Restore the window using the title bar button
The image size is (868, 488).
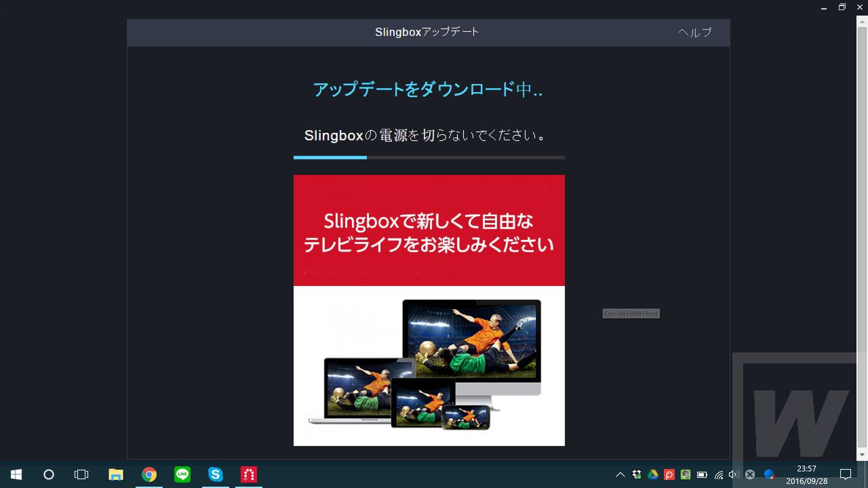click(x=842, y=7)
